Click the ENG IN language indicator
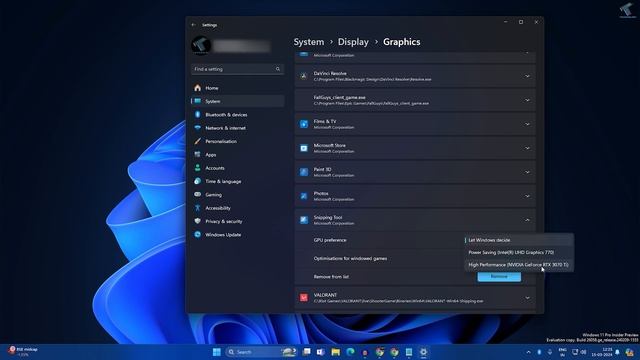 tap(562, 352)
